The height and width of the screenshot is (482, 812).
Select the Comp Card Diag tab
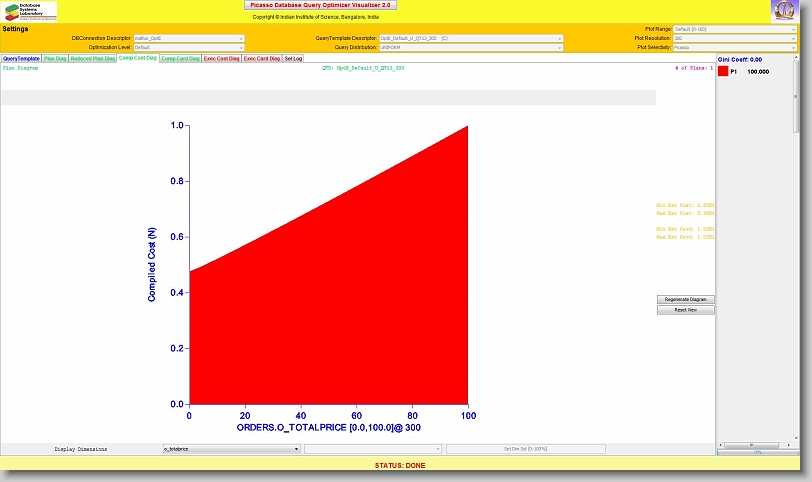(180, 59)
